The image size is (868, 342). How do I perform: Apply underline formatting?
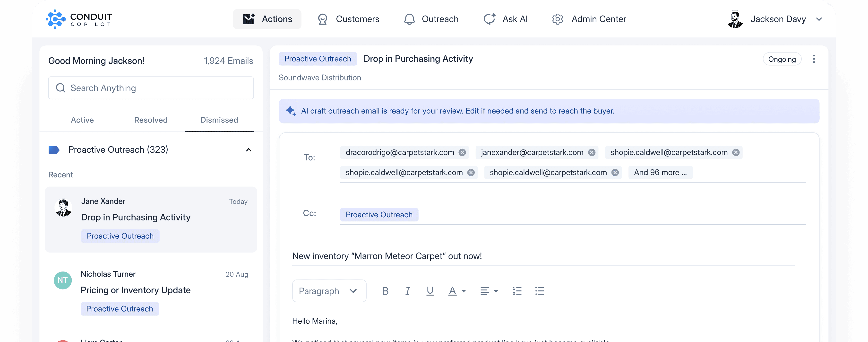coord(430,291)
